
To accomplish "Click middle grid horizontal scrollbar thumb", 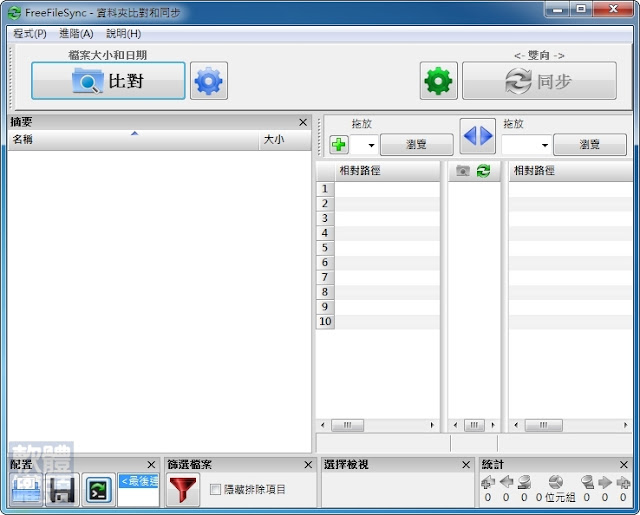I will coord(474,425).
